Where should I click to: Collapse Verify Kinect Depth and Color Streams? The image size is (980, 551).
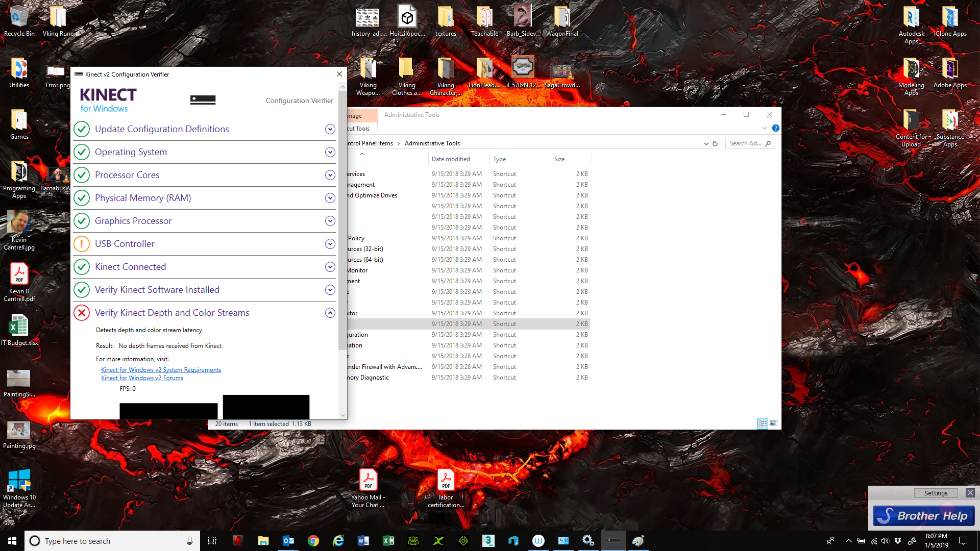click(330, 313)
